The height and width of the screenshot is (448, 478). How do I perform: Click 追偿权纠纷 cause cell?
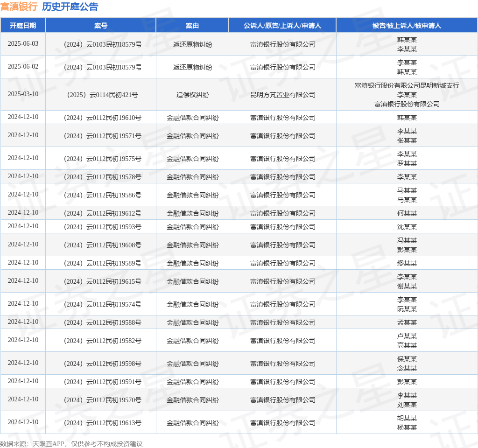[x=192, y=95]
